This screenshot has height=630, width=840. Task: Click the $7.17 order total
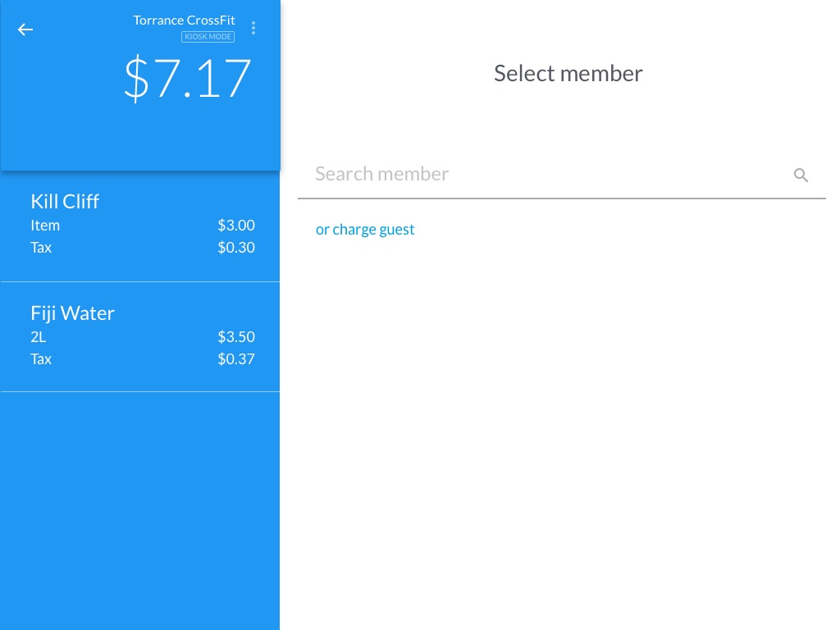tap(187, 79)
